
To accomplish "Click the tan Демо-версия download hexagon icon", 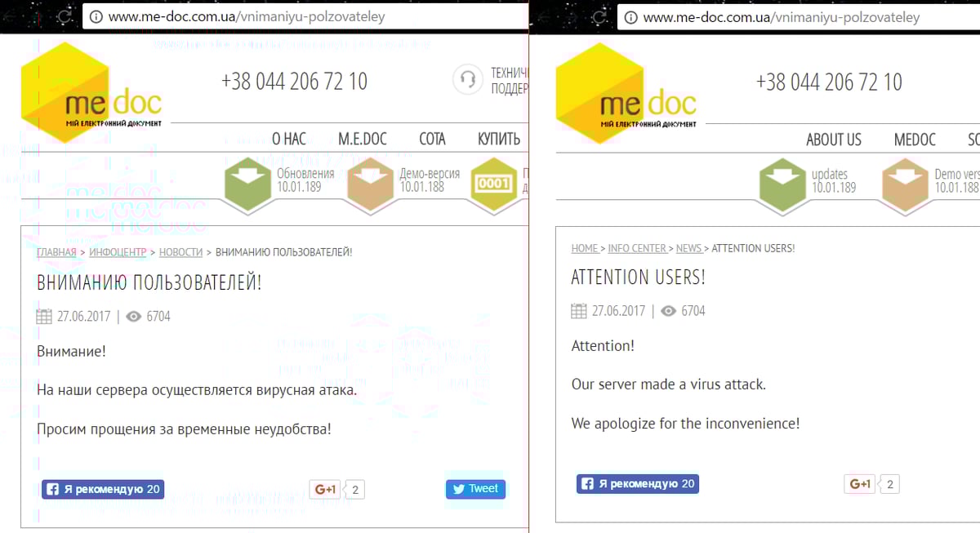I will click(x=371, y=183).
